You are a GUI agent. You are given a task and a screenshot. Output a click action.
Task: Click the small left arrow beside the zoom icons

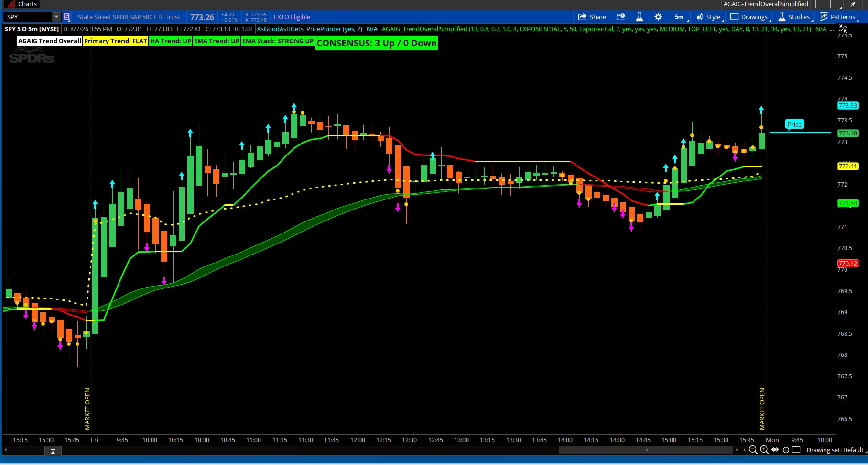pos(737,450)
